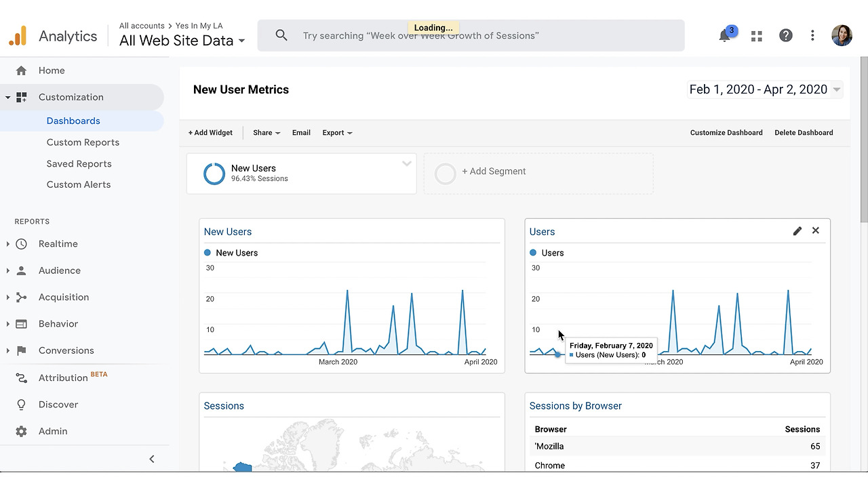Open the Share dropdown menu
This screenshot has width=868, height=488.
coord(267,133)
